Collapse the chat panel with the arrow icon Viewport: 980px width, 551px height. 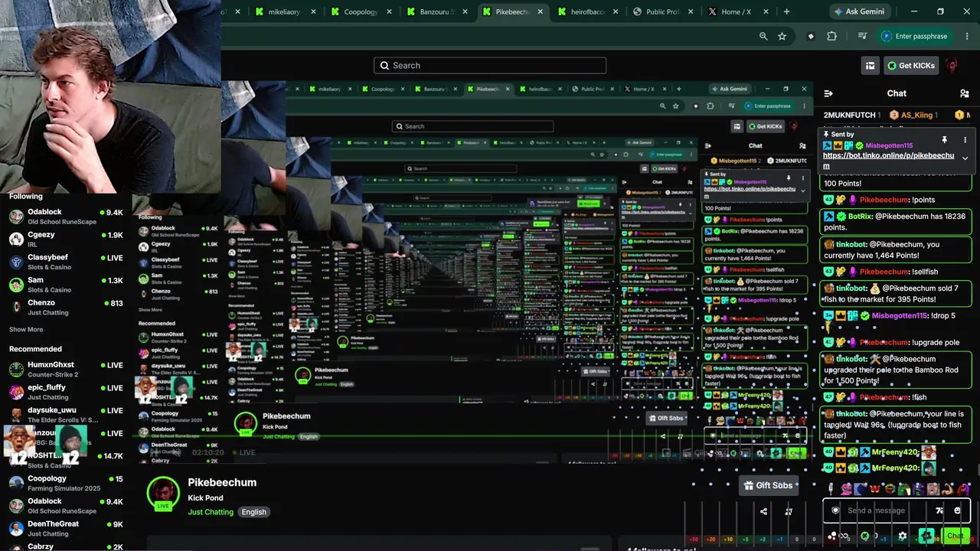[x=828, y=93]
